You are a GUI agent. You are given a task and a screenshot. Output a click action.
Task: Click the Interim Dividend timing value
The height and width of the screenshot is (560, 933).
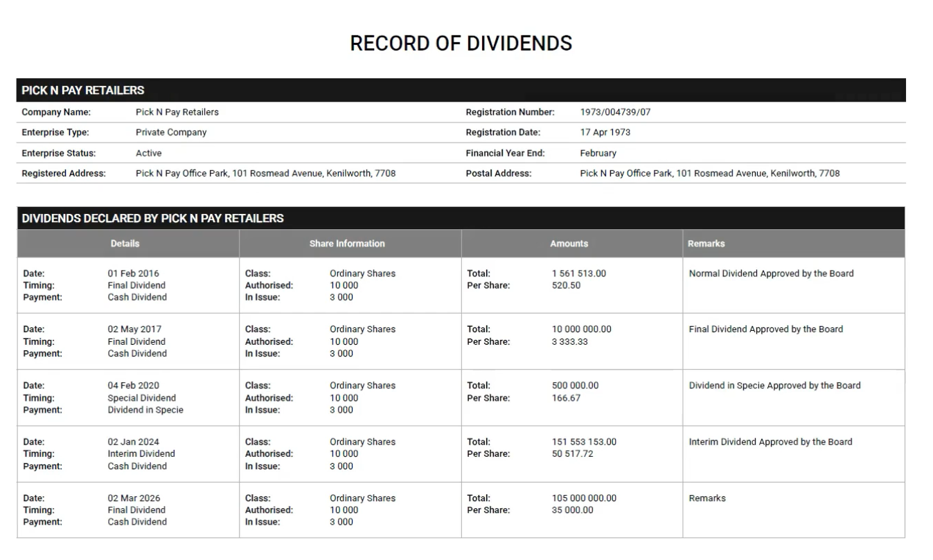point(141,454)
